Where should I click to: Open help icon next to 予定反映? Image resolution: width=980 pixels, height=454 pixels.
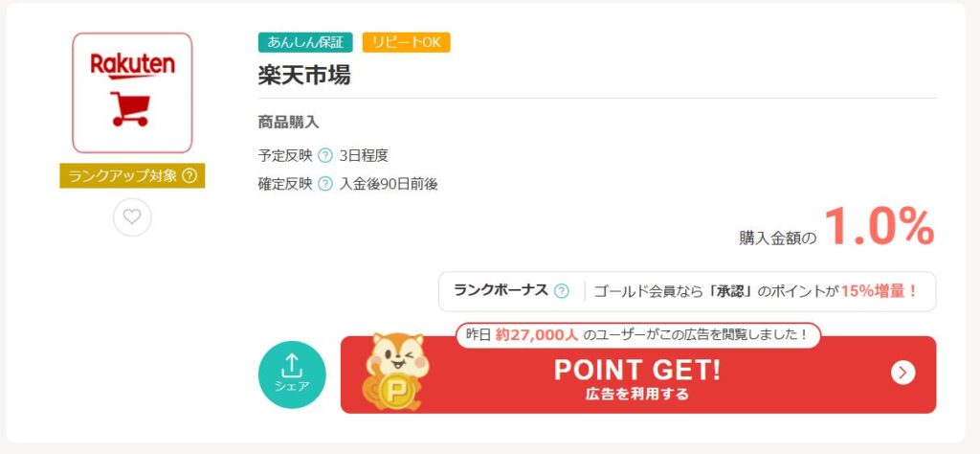point(325,156)
